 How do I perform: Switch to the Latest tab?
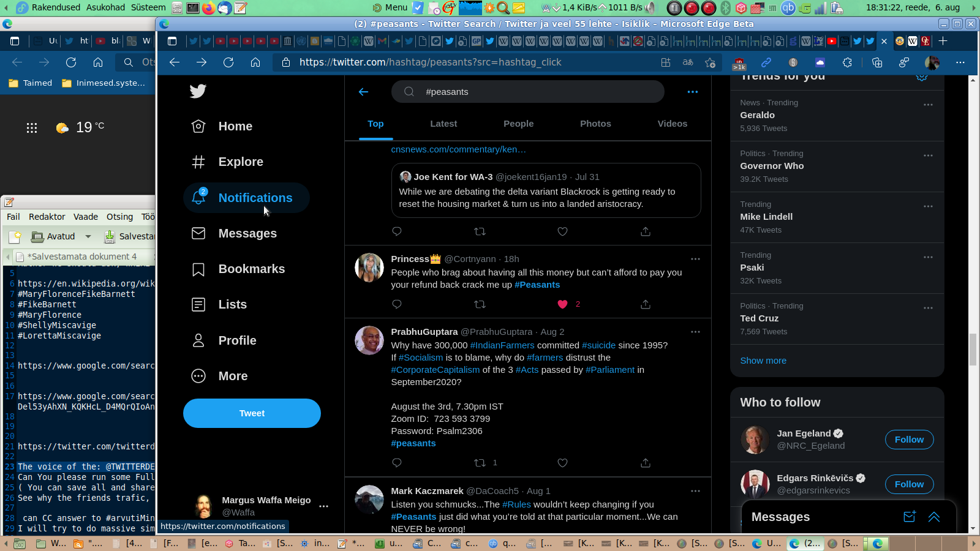tap(443, 124)
